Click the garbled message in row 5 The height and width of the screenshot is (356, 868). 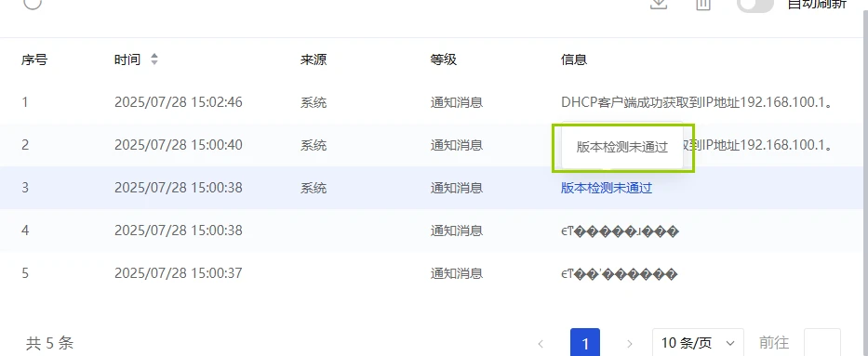coord(619,273)
